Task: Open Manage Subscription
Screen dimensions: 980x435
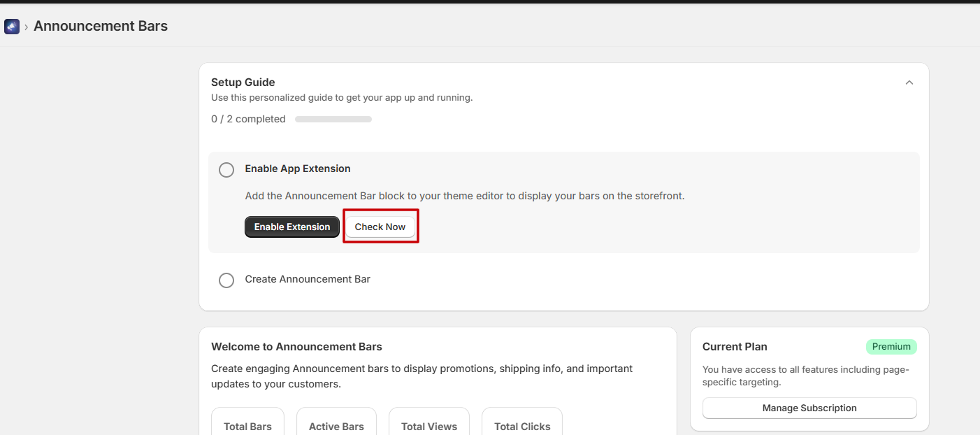Action: click(x=809, y=408)
